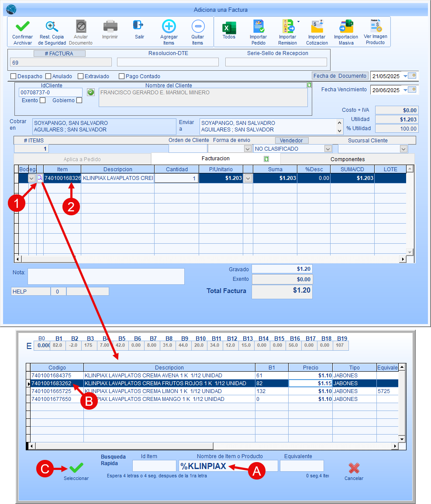Select the KLINPIAX CREMA FRUTOS ROJOS row
Screen dimensions: 431x504
tap(214, 383)
